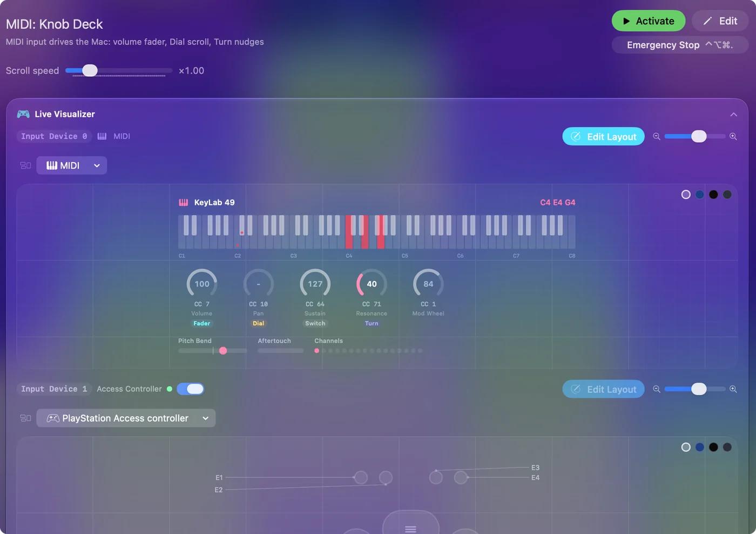Click the Edit button
The image size is (756, 534).
[x=720, y=21]
